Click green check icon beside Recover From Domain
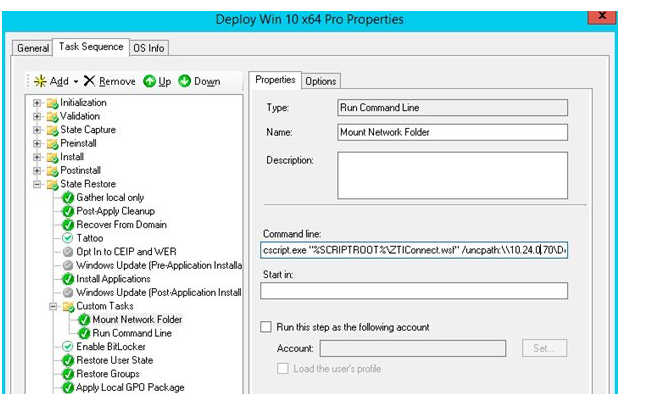 68,225
